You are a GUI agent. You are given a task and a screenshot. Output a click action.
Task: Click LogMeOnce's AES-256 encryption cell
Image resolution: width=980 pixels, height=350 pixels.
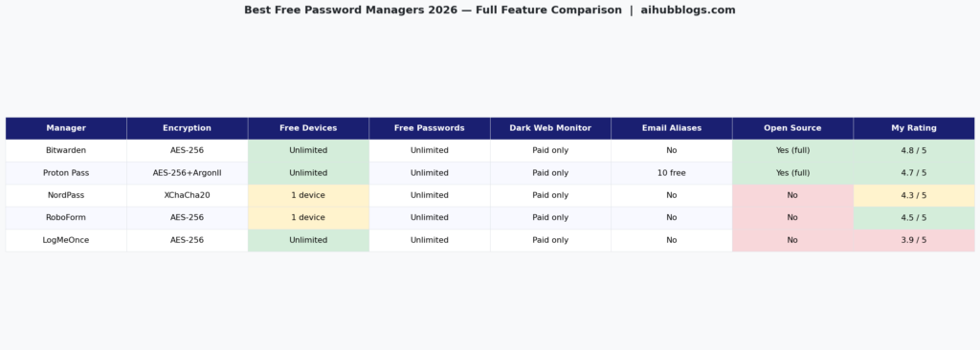[188, 241]
